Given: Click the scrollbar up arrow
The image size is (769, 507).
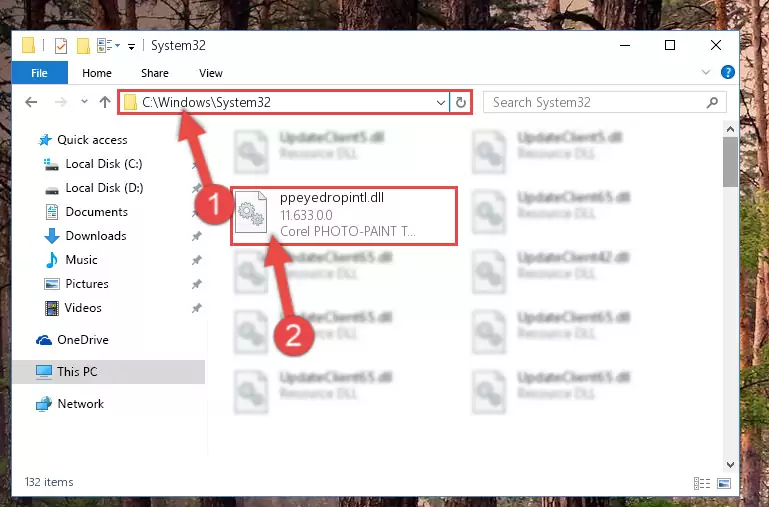Looking at the screenshot, I should click(730, 129).
